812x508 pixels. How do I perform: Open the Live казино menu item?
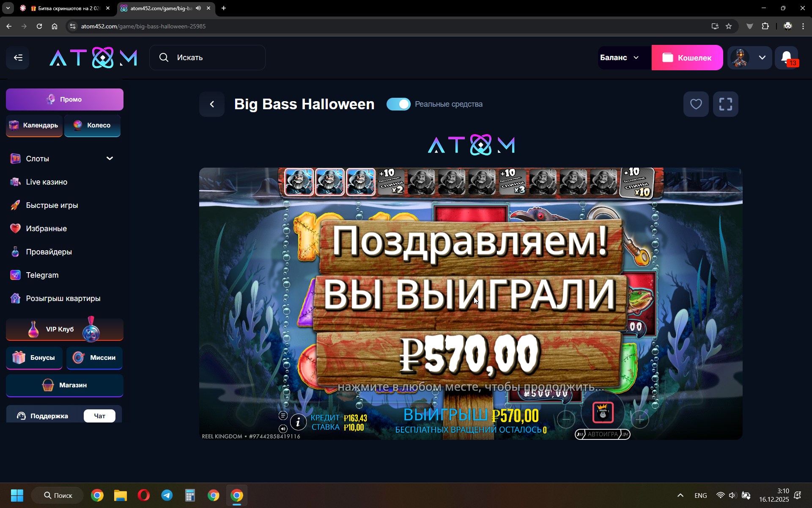pos(47,182)
